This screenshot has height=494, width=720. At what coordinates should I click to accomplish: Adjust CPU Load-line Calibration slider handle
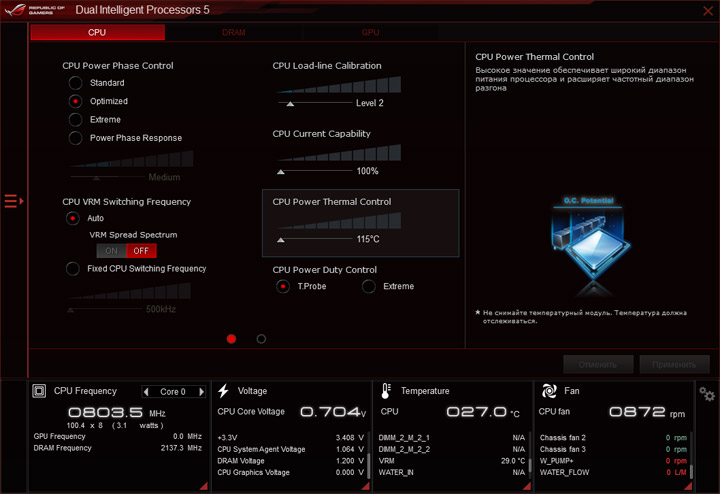tap(290, 104)
